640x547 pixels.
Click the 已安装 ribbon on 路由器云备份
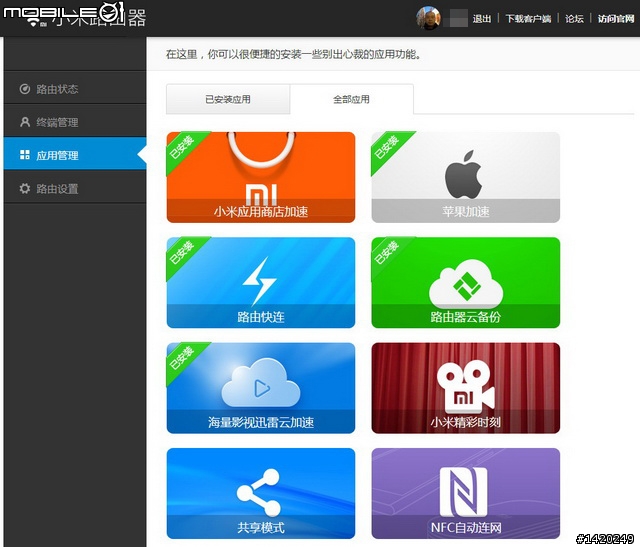pyautogui.click(x=387, y=252)
